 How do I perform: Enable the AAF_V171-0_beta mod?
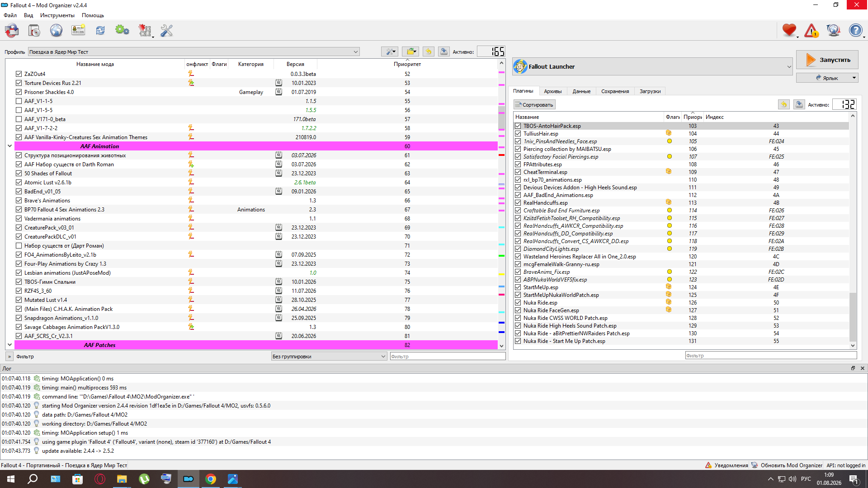pyautogui.click(x=19, y=119)
